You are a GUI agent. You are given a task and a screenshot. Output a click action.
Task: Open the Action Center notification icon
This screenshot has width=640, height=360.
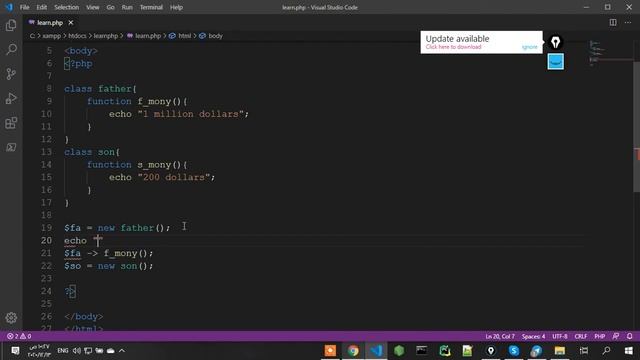pyautogui.click(x=15, y=351)
